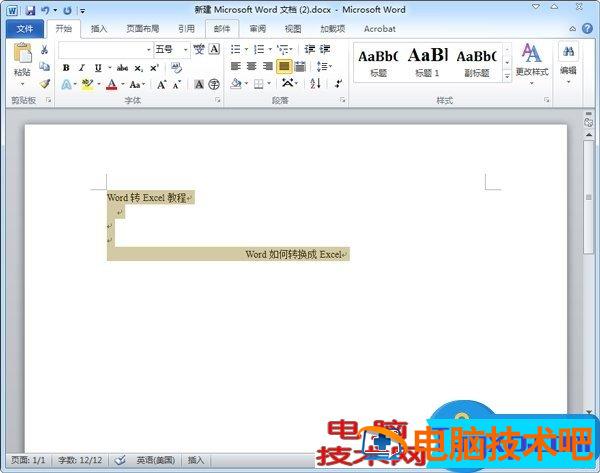The image size is (600, 473).
Task: Expand the Styles gallery More arrow
Action: click(x=507, y=76)
